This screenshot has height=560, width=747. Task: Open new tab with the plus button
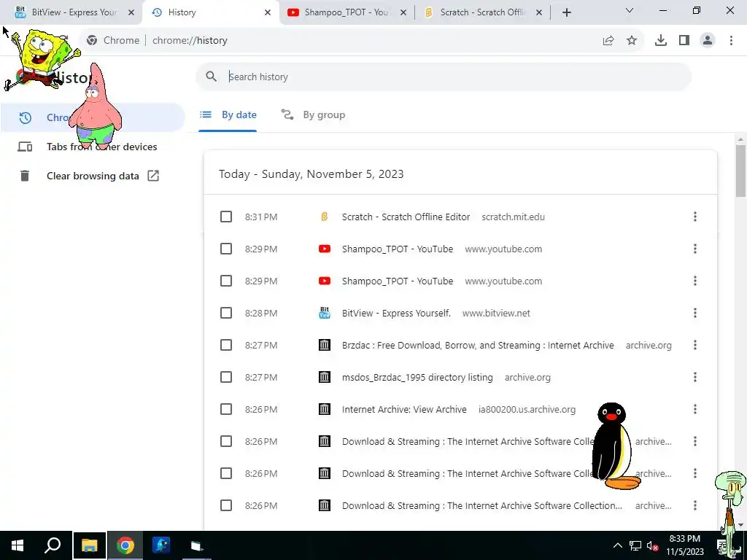tap(566, 12)
